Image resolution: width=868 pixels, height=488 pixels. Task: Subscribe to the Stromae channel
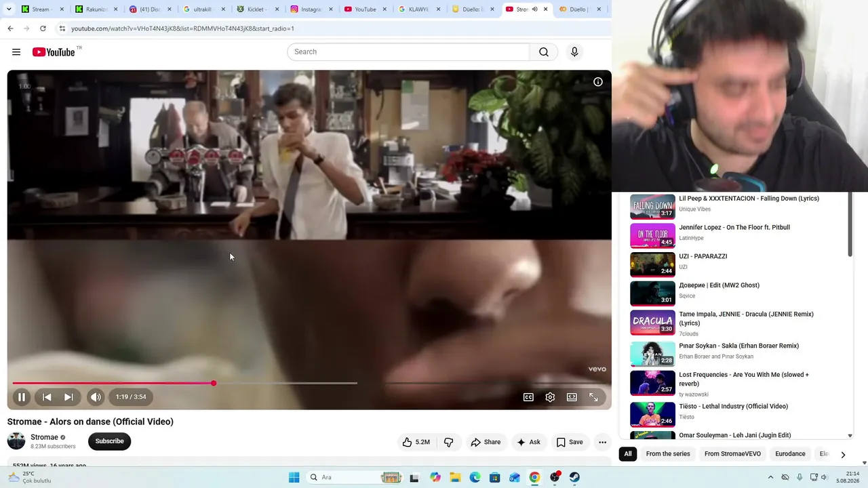(x=109, y=441)
